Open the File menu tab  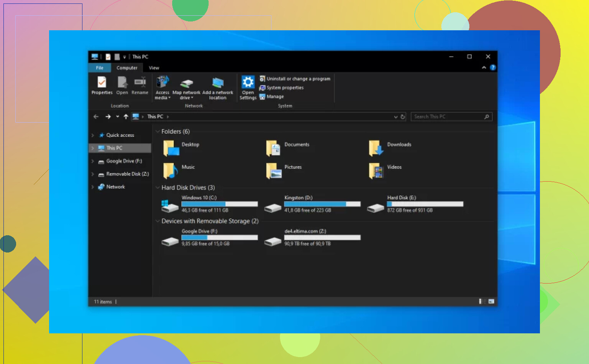pos(100,68)
